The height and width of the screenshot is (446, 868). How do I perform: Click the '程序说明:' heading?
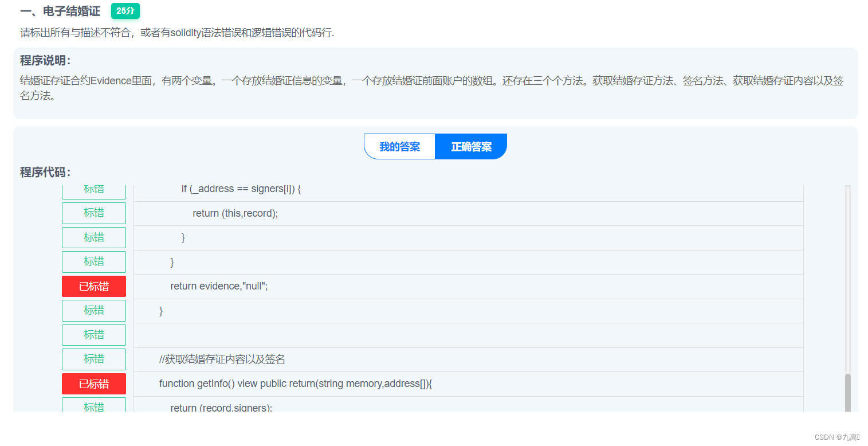45,61
